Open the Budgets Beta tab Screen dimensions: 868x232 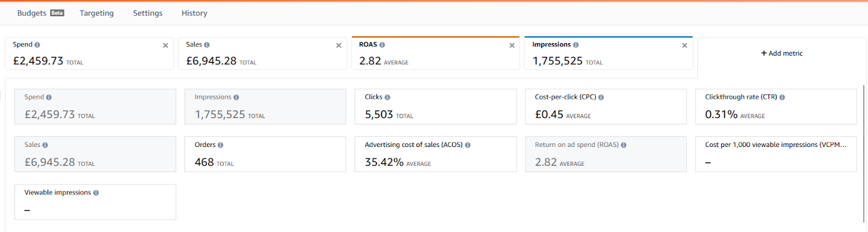click(41, 13)
